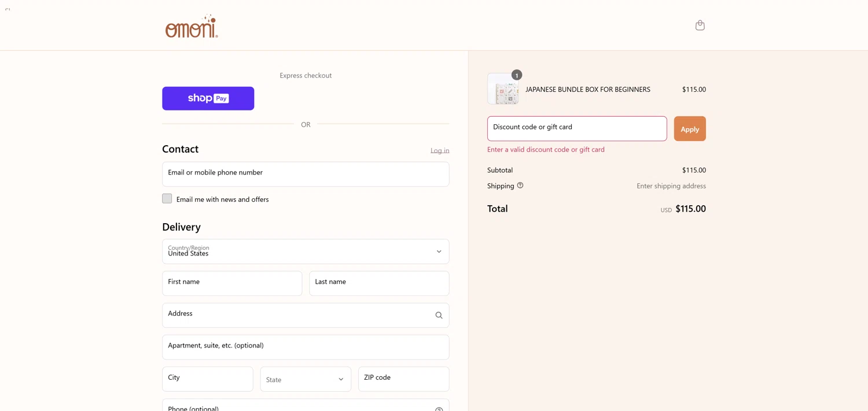Click into the First name field
The height and width of the screenshot is (411, 868).
232,283
